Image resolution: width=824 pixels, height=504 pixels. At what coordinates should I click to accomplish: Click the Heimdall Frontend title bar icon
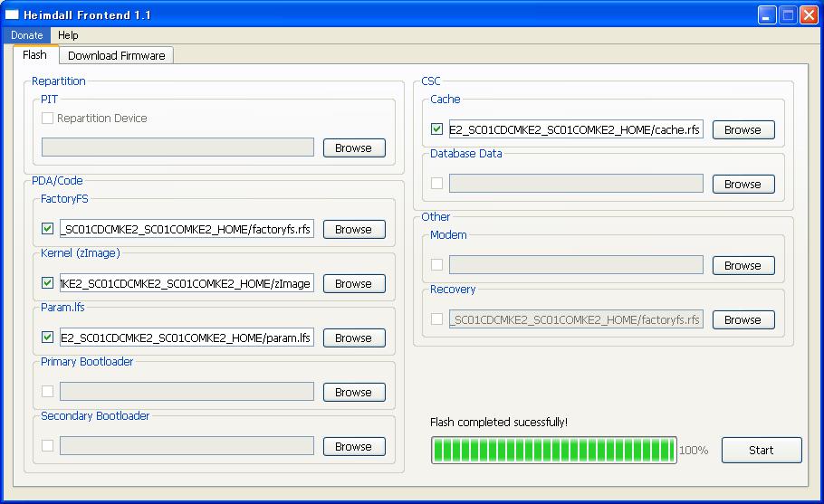tap(12, 14)
